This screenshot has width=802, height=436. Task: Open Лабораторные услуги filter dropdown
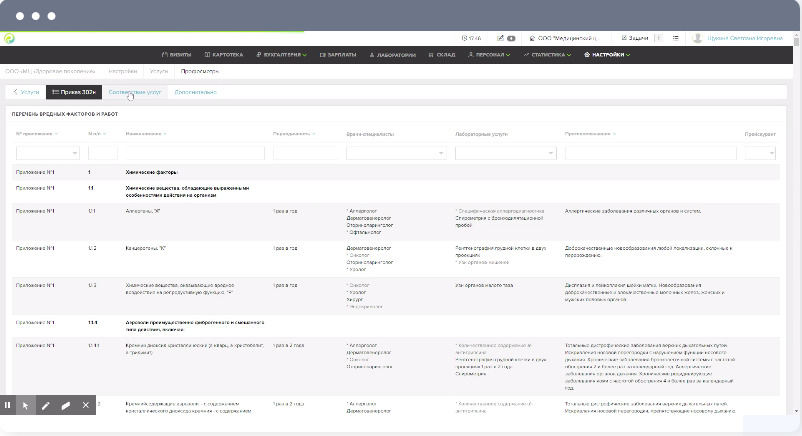(505, 153)
